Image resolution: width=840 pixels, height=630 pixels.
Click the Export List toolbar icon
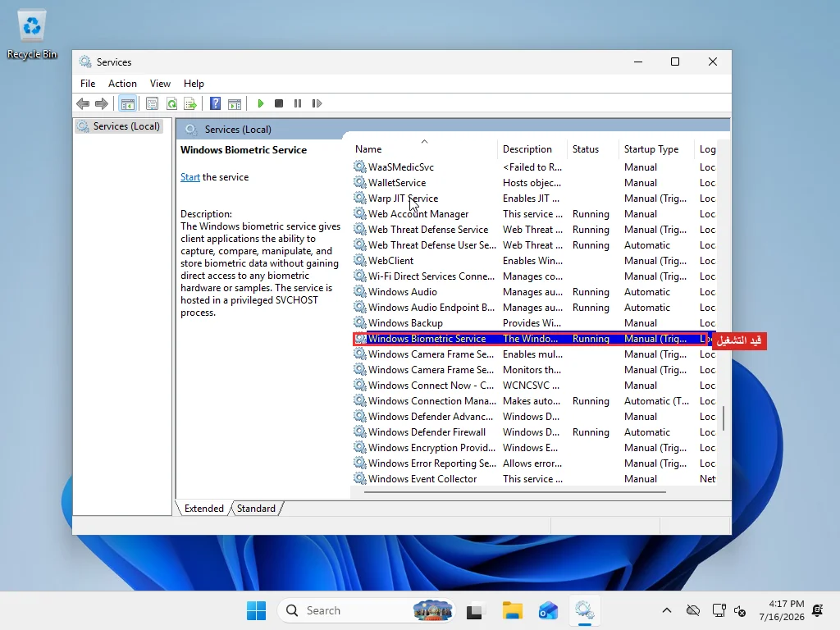(x=190, y=103)
